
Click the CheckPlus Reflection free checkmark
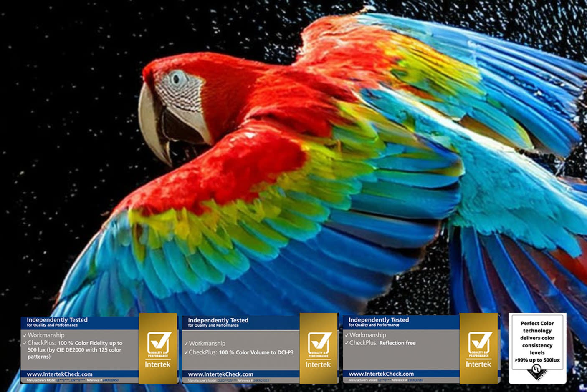[x=347, y=343]
